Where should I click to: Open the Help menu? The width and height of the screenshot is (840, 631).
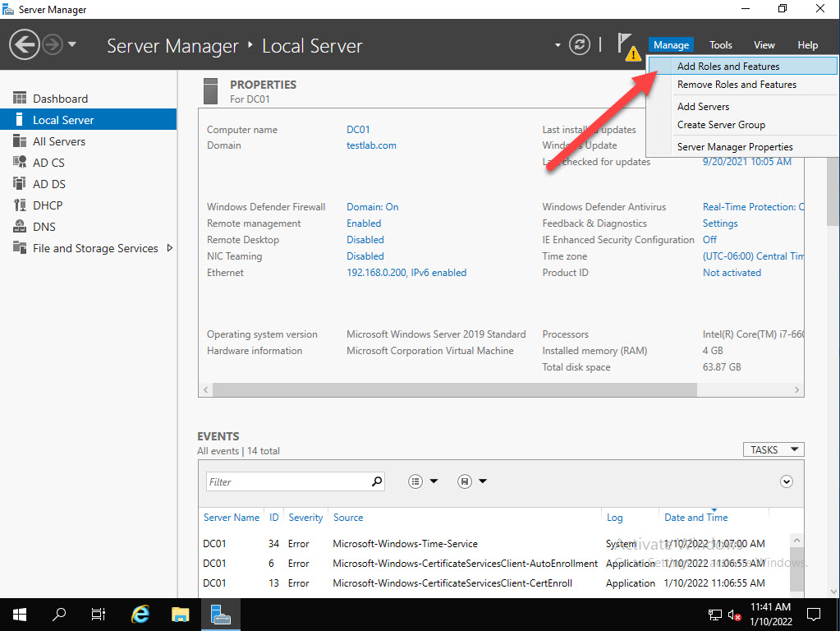click(x=807, y=45)
